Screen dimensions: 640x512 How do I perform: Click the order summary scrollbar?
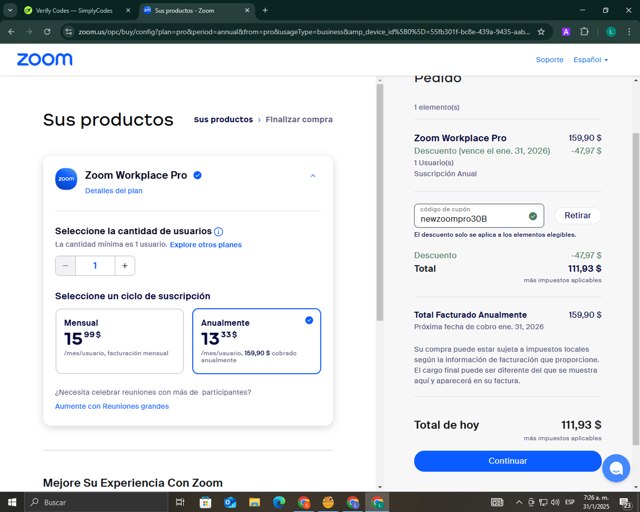[636, 289]
